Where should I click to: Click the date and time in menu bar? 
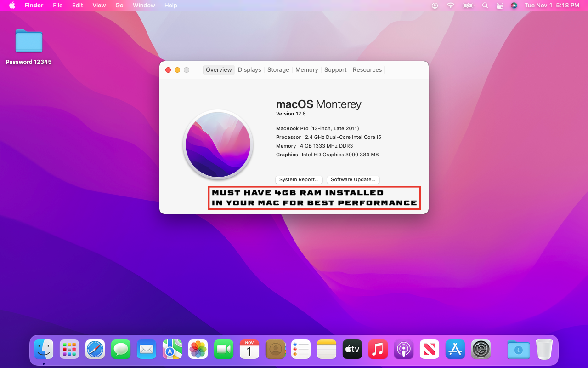552,6
